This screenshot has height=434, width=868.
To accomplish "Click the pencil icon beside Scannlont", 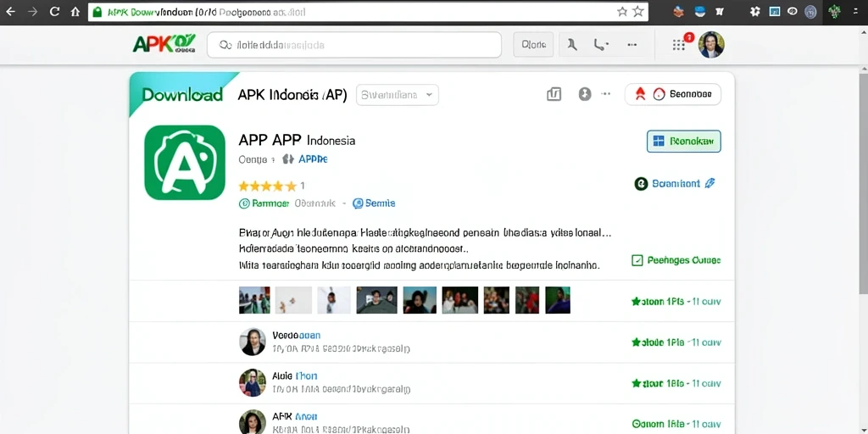I will [x=710, y=183].
